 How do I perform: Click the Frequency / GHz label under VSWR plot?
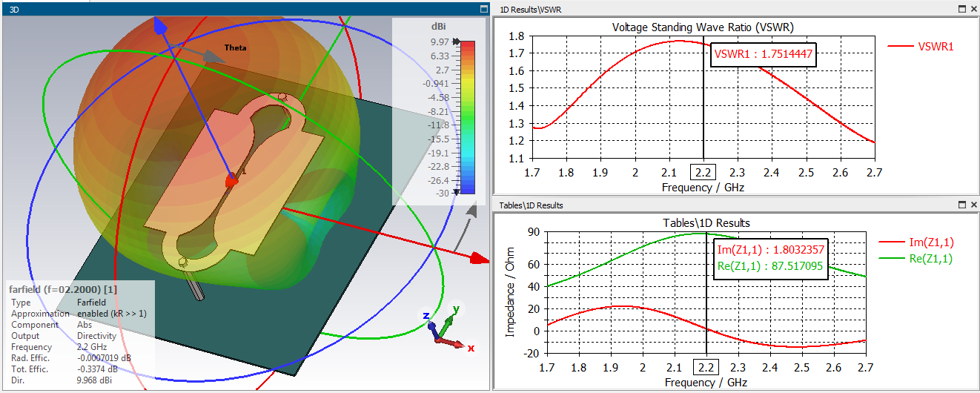click(x=703, y=188)
